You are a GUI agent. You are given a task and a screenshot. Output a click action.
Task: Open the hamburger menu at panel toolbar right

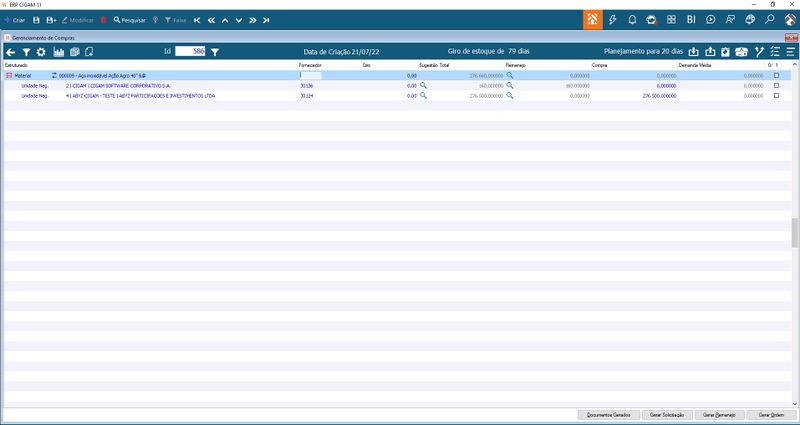click(791, 52)
